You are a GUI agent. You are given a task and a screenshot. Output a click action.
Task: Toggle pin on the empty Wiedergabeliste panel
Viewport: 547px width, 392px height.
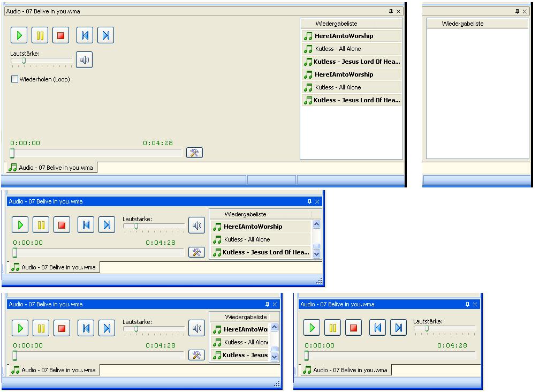coord(517,12)
